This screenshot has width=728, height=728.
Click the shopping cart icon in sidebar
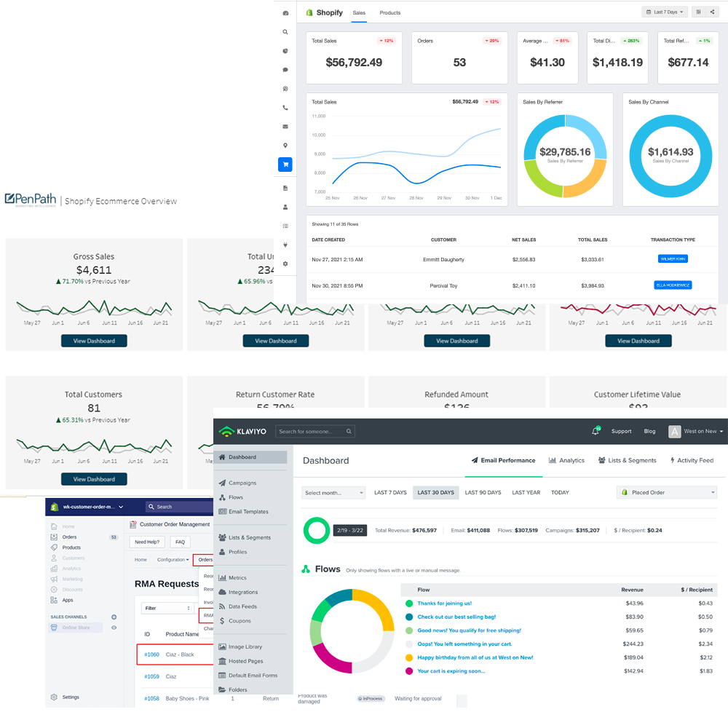pos(285,165)
